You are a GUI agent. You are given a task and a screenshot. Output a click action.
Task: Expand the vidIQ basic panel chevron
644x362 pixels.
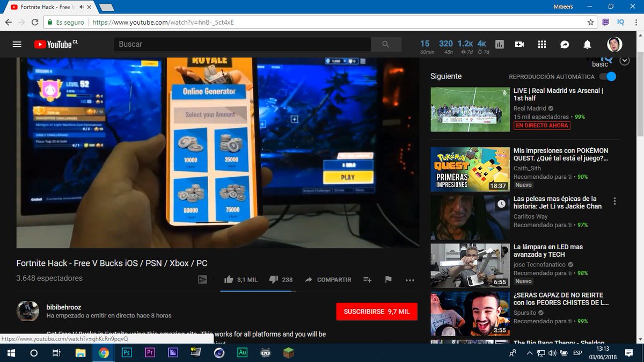[624, 61]
